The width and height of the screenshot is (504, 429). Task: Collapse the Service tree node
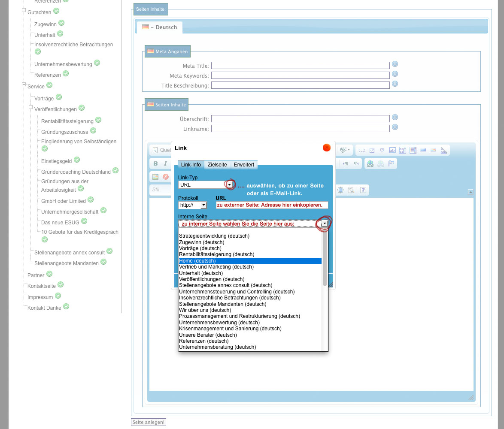pos(24,85)
